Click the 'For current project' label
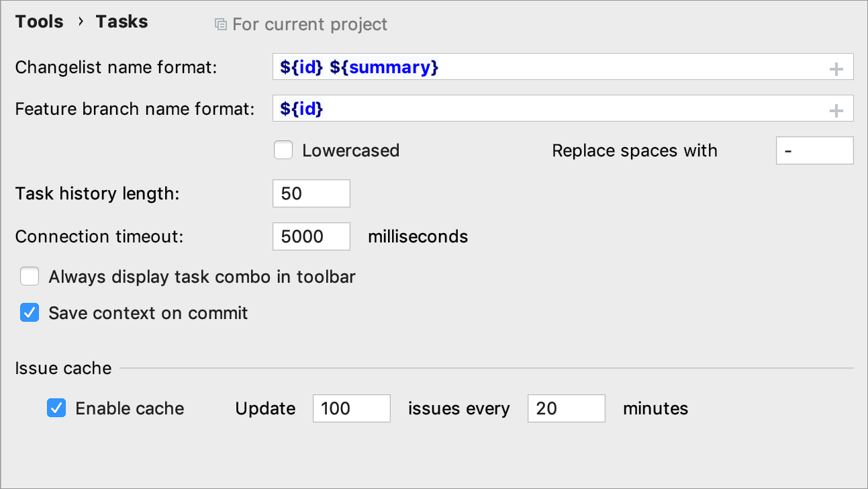The width and height of the screenshot is (868, 489). coord(309,24)
